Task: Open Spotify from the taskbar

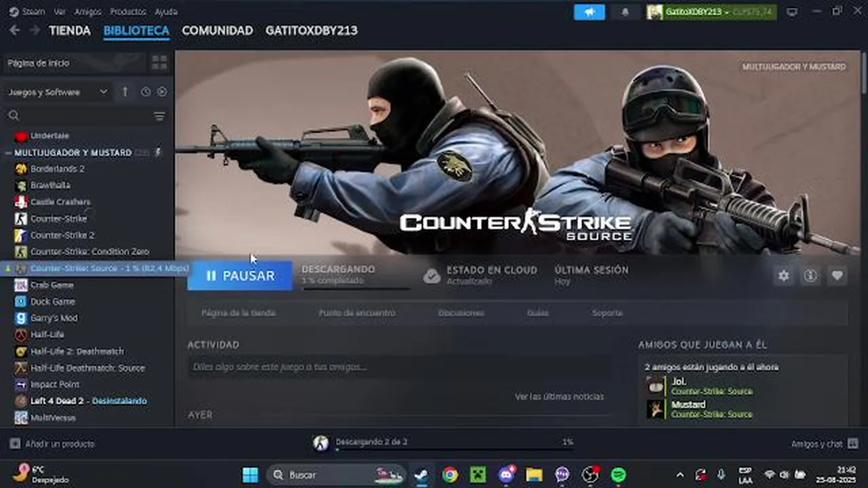Action: [618, 474]
